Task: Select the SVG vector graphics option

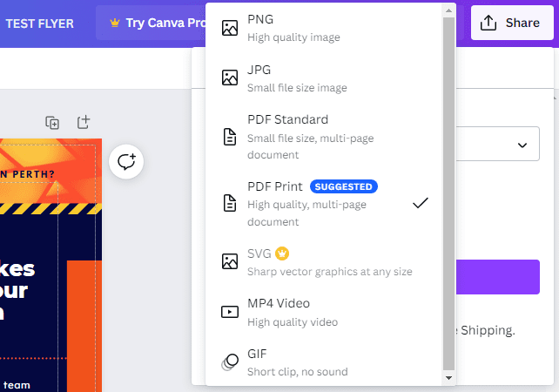Action: pyautogui.click(x=324, y=262)
